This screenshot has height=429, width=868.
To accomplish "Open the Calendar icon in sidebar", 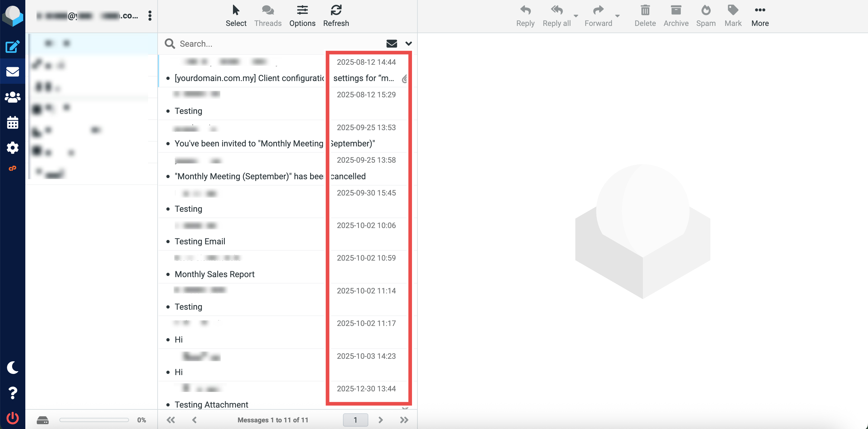I will point(12,123).
